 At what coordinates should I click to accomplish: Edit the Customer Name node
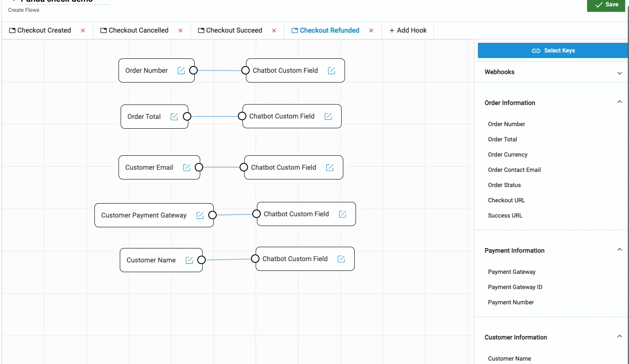tap(189, 260)
